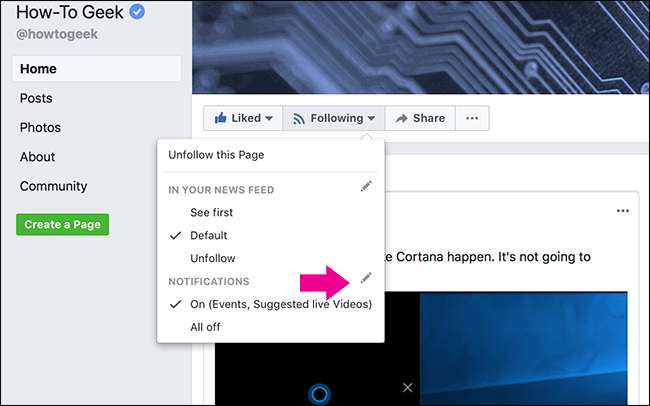Click the verified badge beside How-To Geek
650x406 pixels.
tap(137, 12)
